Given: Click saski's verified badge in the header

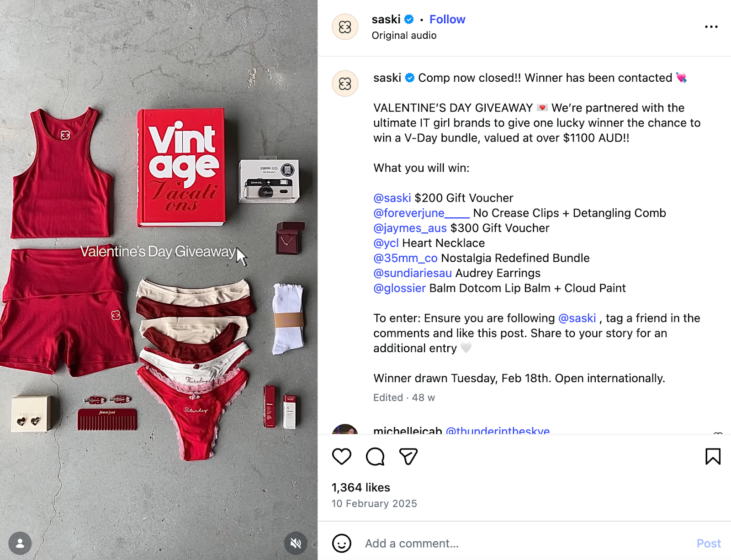Looking at the screenshot, I should coord(409,19).
